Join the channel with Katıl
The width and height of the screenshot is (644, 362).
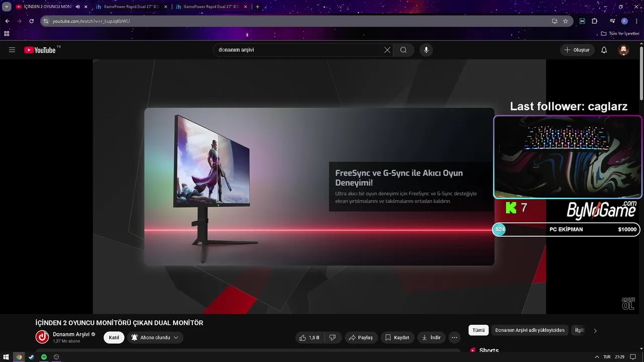click(114, 337)
